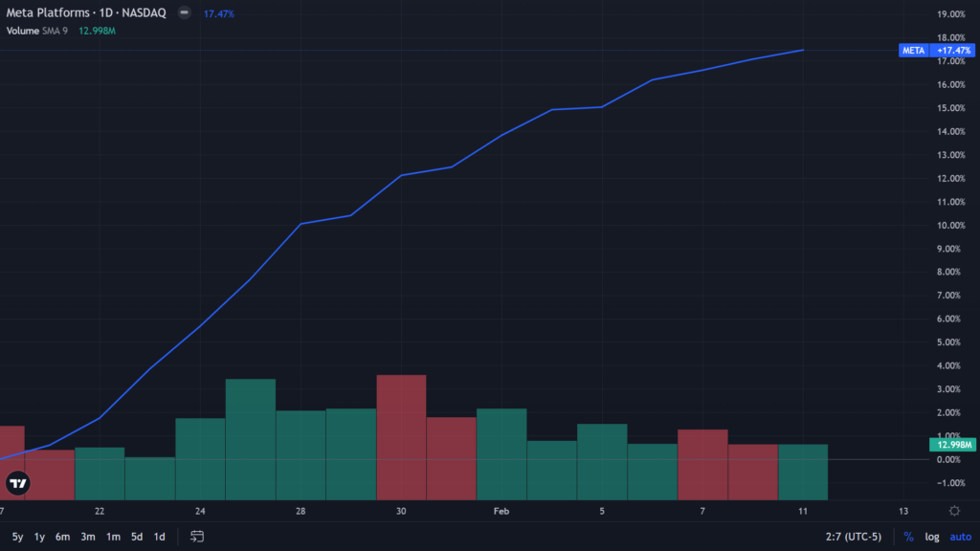The image size is (980, 551).
Task: Select the 5y time range
Action: pos(17,537)
